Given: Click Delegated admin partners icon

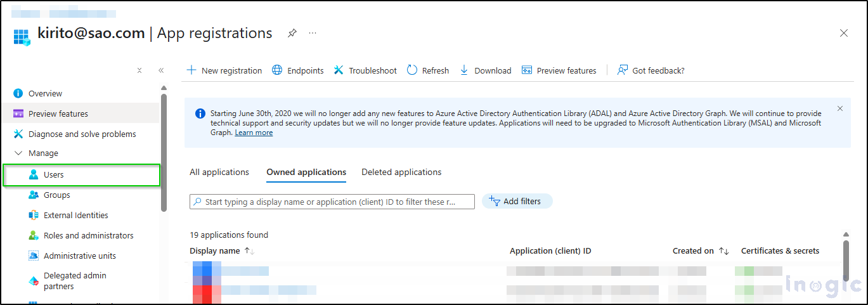Looking at the screenshot, I should (34, 281).
